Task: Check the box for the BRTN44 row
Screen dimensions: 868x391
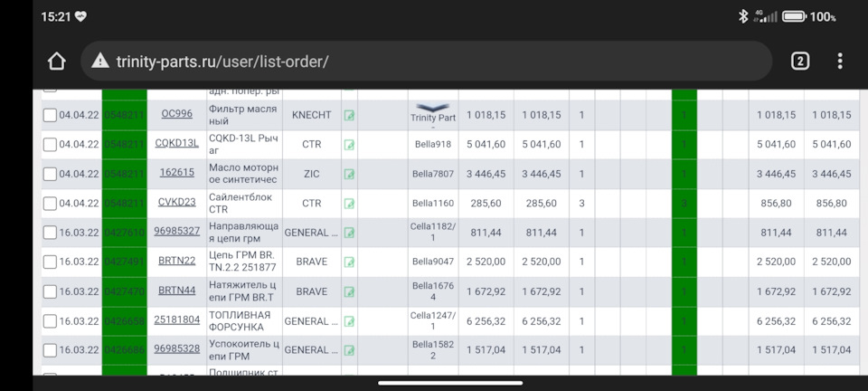Action: coord(50,291)
